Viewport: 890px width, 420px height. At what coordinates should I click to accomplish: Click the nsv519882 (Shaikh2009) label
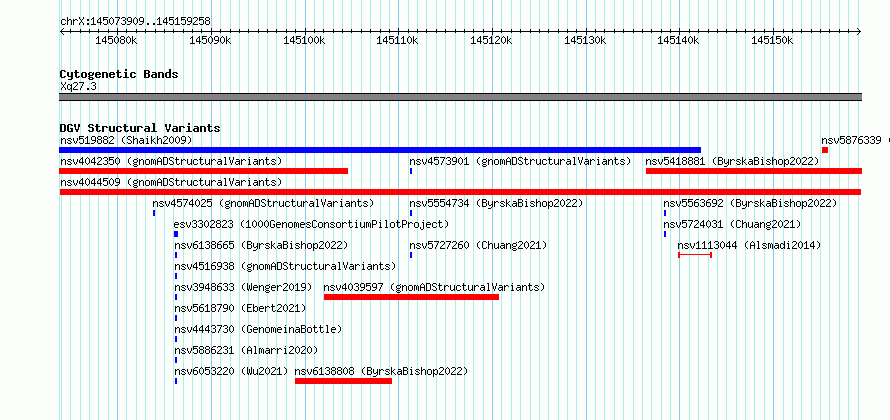(x=126, y=140)
